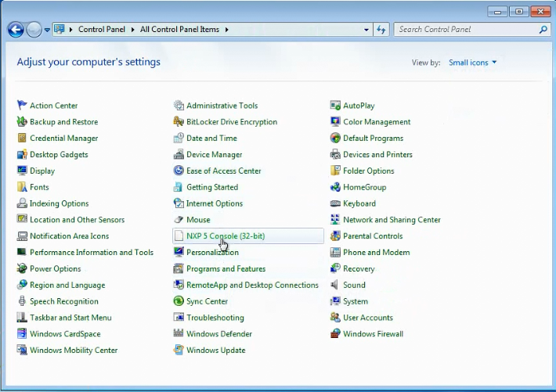
Task: Open the Keyboard link
Action: click(359, 203)
